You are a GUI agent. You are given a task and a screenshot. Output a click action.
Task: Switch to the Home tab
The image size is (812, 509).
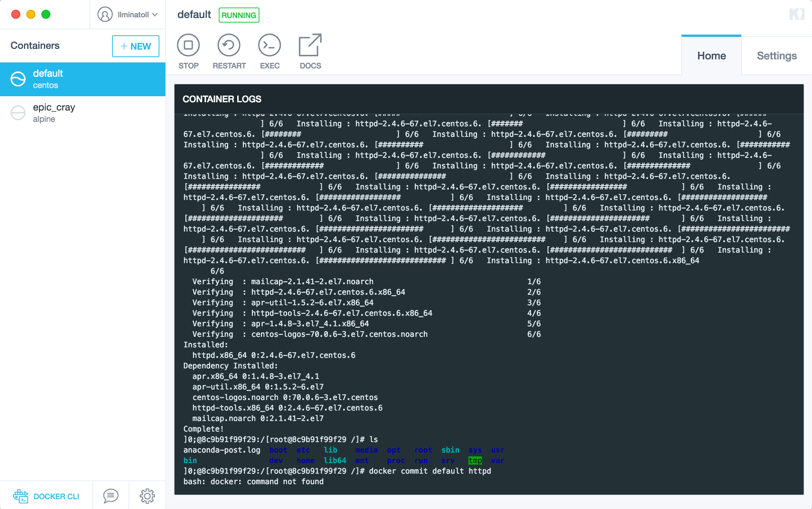coord(711,56)
